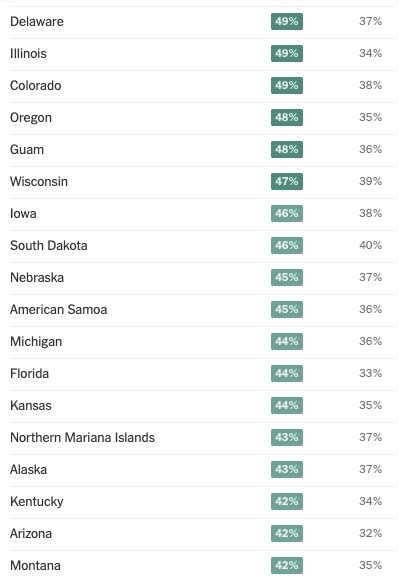
Task: Select the Oregon state label
Action: point(31,118)
